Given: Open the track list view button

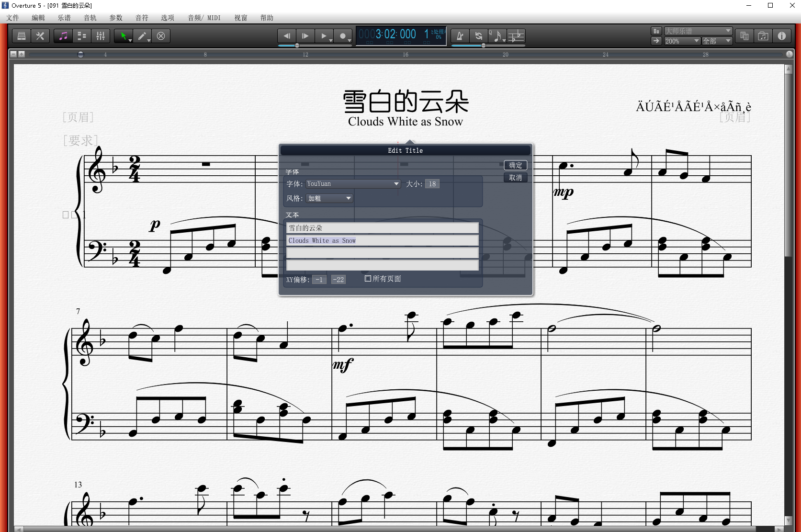Looking at the screenshot, I should [82, 36].
